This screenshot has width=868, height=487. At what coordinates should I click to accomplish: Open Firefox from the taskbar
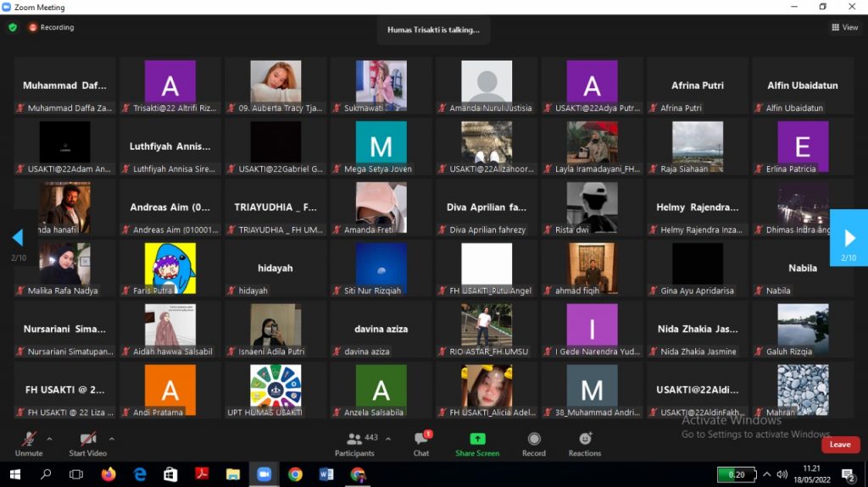tap(108, 474)
